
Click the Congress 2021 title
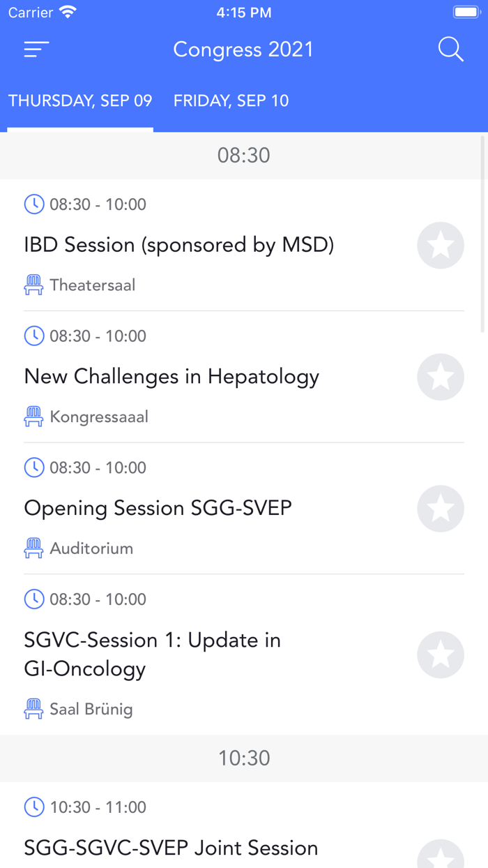tap(243, 50)
